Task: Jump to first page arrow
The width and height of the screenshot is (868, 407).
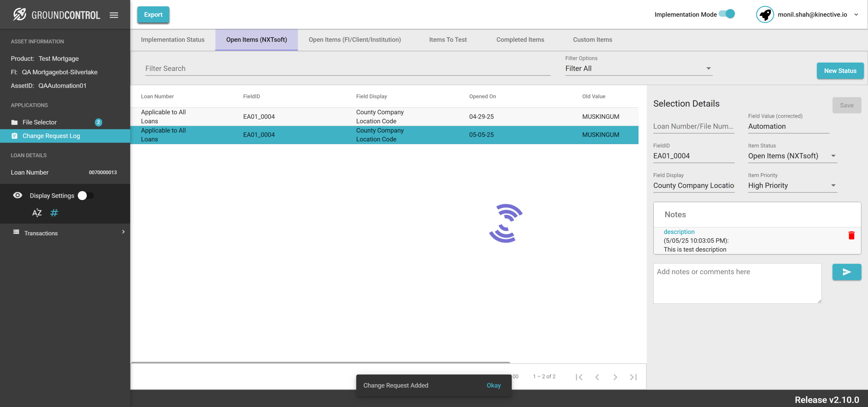Action: pyautogui.click(x=579, y=377)
